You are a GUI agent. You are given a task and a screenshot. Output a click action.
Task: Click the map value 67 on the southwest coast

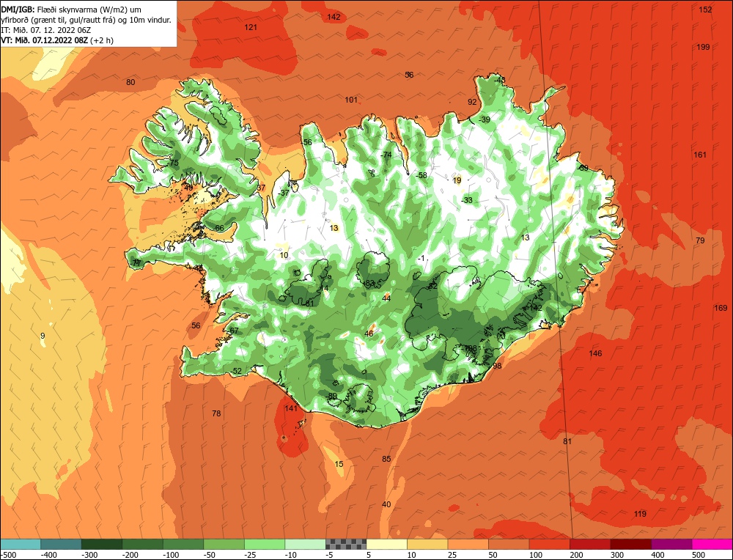point(235,331)
